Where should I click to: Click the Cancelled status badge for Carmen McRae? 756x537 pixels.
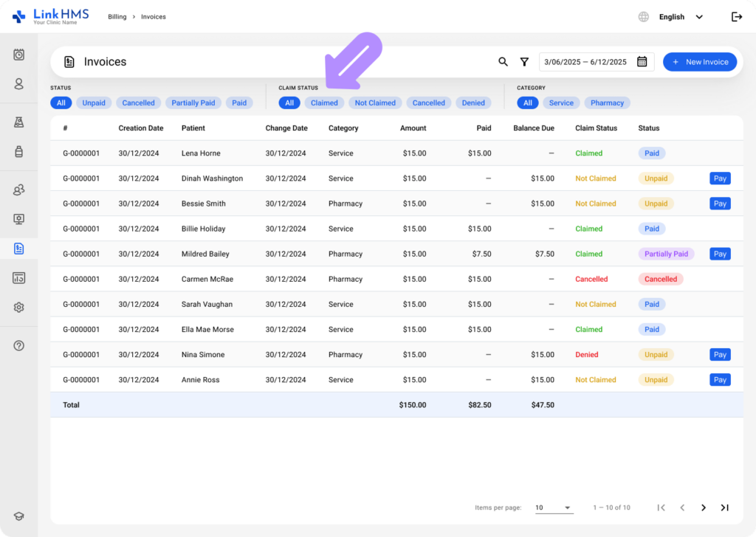[661, 279]
